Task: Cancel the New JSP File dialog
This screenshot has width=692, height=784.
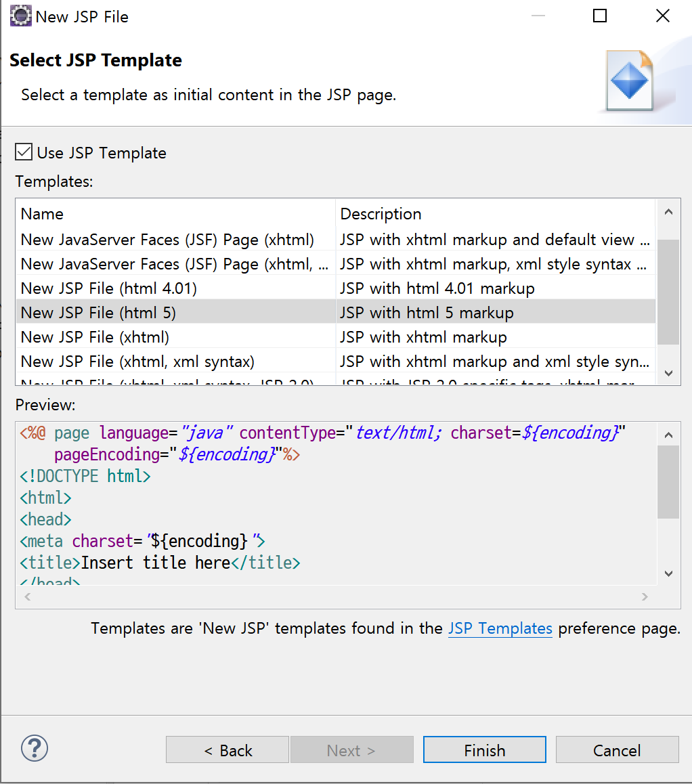Action: click(x=617, y=749)
